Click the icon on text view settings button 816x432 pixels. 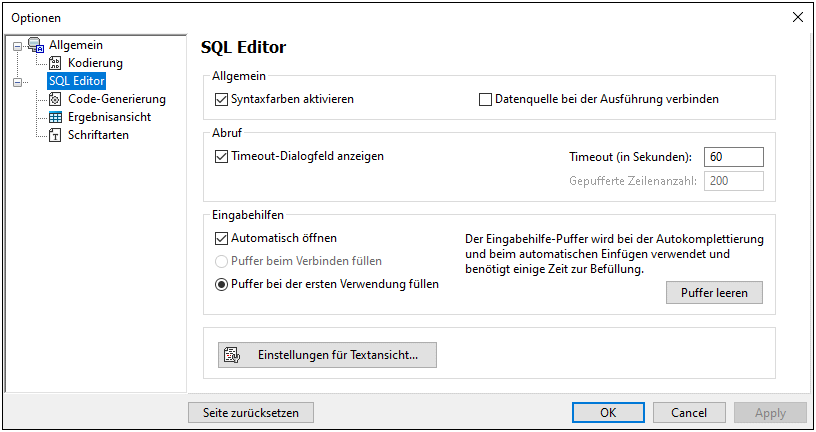(x=232, y=354)
